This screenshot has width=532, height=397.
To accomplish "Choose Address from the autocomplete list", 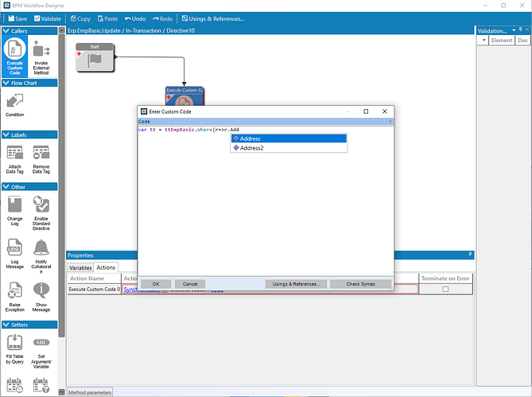I will pyautogui.click(x=289, y=138).
